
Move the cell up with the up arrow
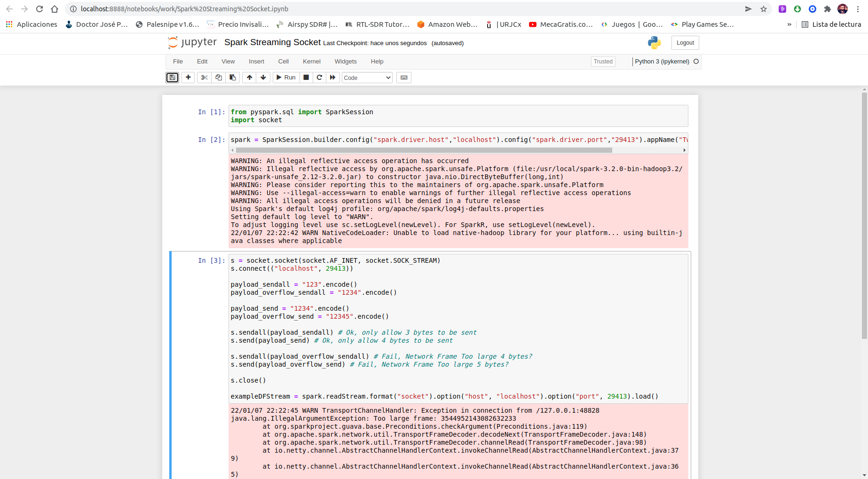coord(249,77)
